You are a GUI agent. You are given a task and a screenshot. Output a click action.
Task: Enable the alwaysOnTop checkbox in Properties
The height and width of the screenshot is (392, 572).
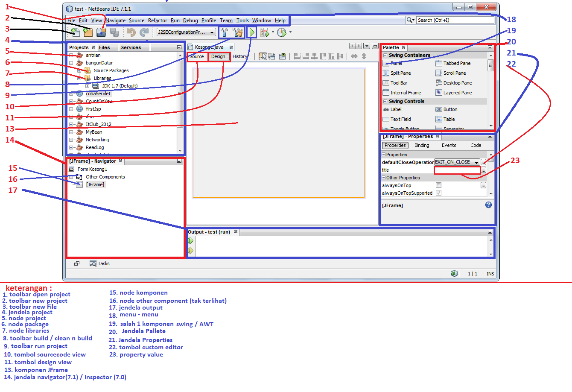(x=438, y=185)
